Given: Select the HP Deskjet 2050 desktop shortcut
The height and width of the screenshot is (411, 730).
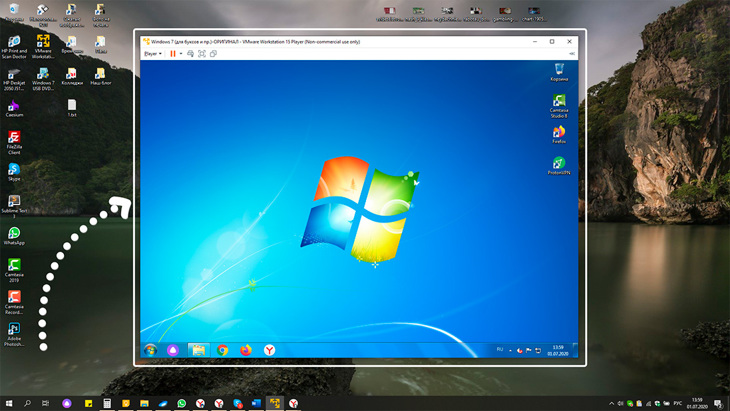Looking at the screenshot, I should [14, 80].
